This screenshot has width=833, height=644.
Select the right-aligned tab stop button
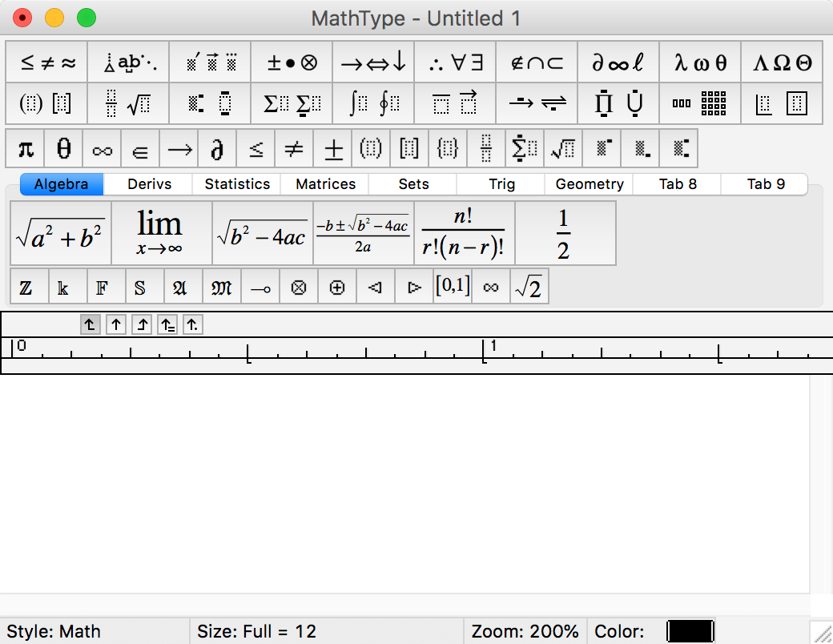point(142,324)
